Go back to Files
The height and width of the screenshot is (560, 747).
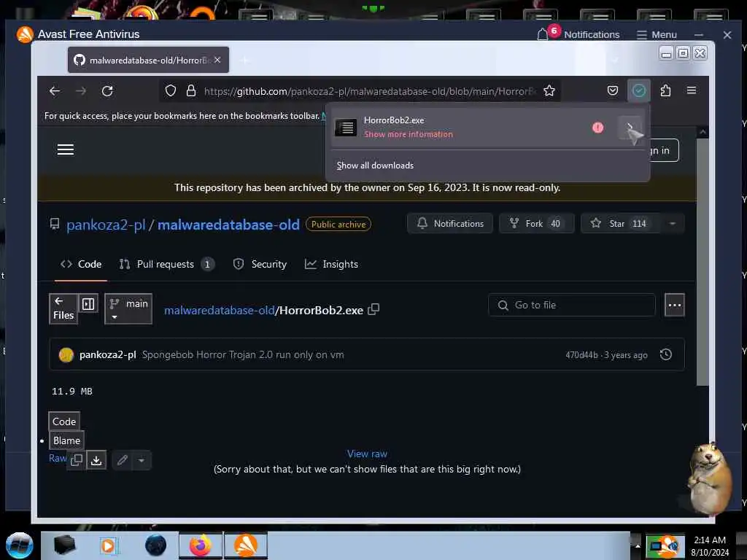pos(63,308)
